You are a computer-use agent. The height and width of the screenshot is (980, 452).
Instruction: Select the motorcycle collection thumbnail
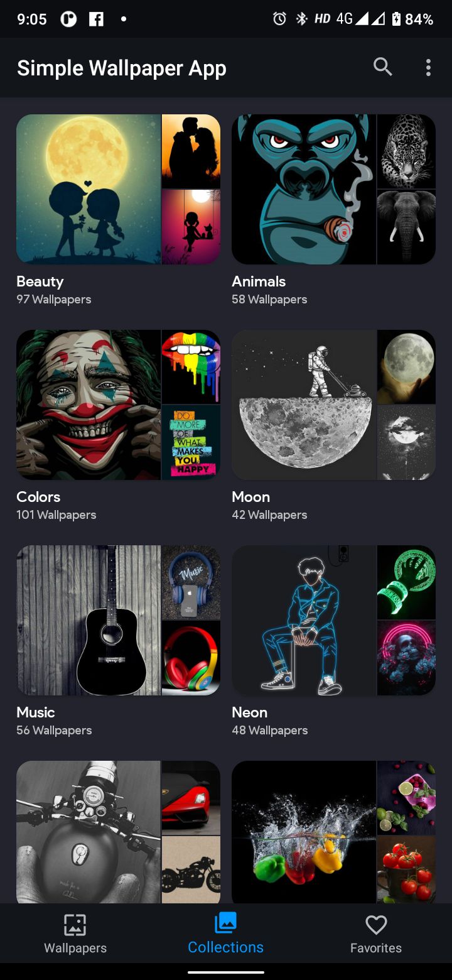[89, 832]
